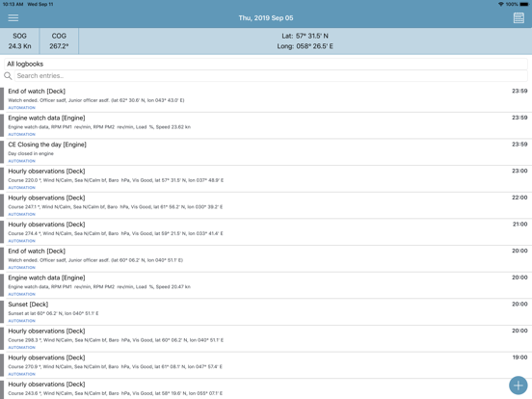Image resolution: width=532 pixels, height=399 pixels.
Task: Open Hourly observations entry at 22:00
Action: pos(266,205)
